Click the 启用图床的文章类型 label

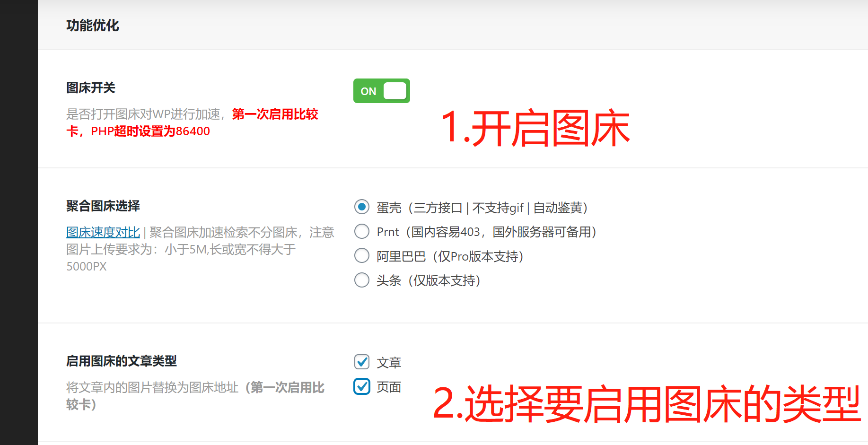point(121,361)
